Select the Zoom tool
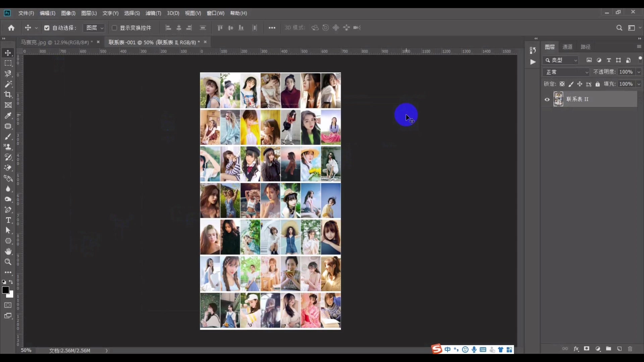 (7, 262)
